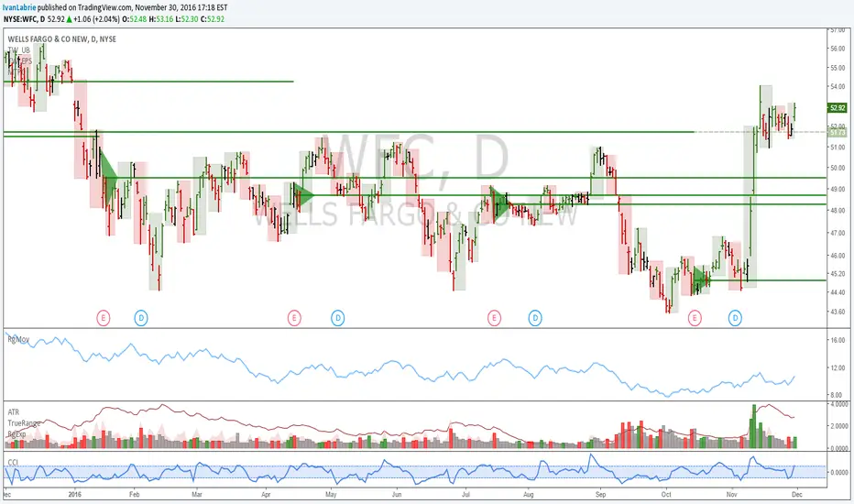Viewport: 854px width, 504px height.
Task: Select the TrueRange indicator label
Action: point(24,422)
